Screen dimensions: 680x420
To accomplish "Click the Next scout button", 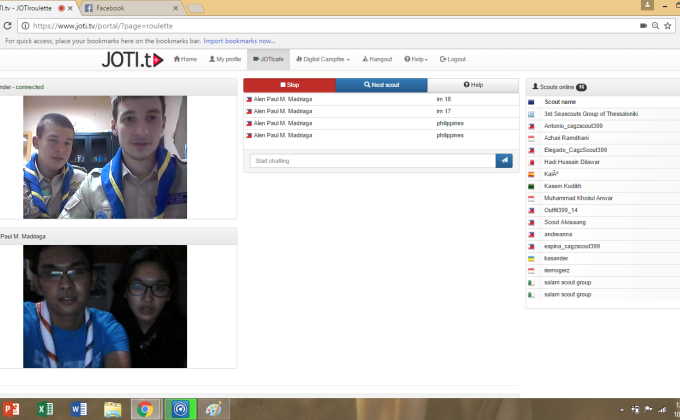I will 381,86.
